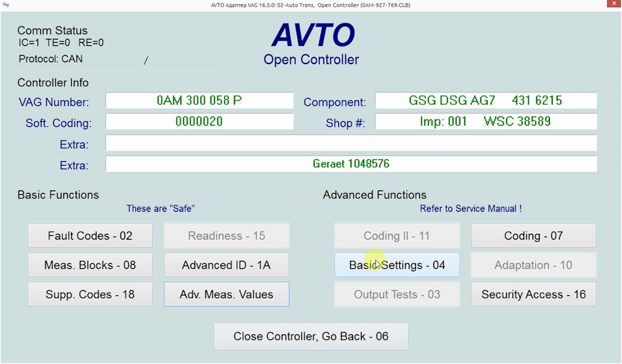This screenshot has width=622, height=364.
Task: Click the Advanced Functions heading
Action: 374,195
